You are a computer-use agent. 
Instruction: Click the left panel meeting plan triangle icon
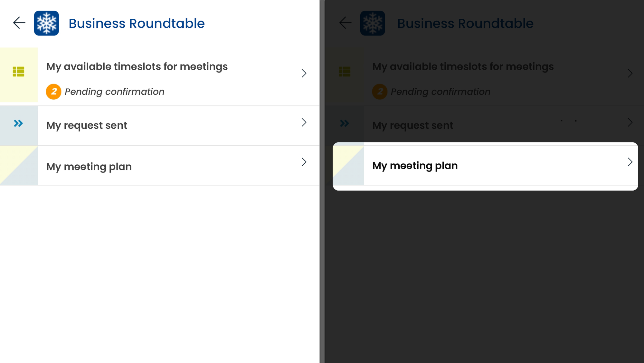pyautogui.click(x=19, y=165)
